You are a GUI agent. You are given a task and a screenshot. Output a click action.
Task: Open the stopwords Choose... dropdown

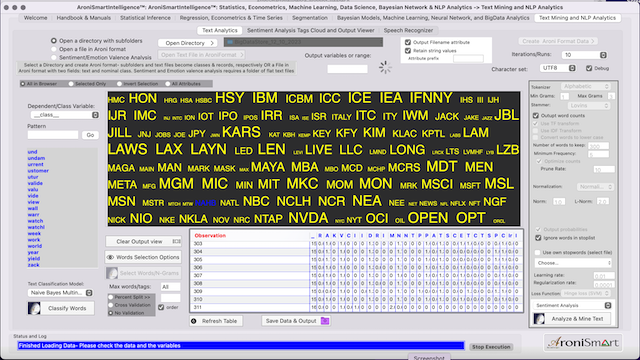[573, 263]
